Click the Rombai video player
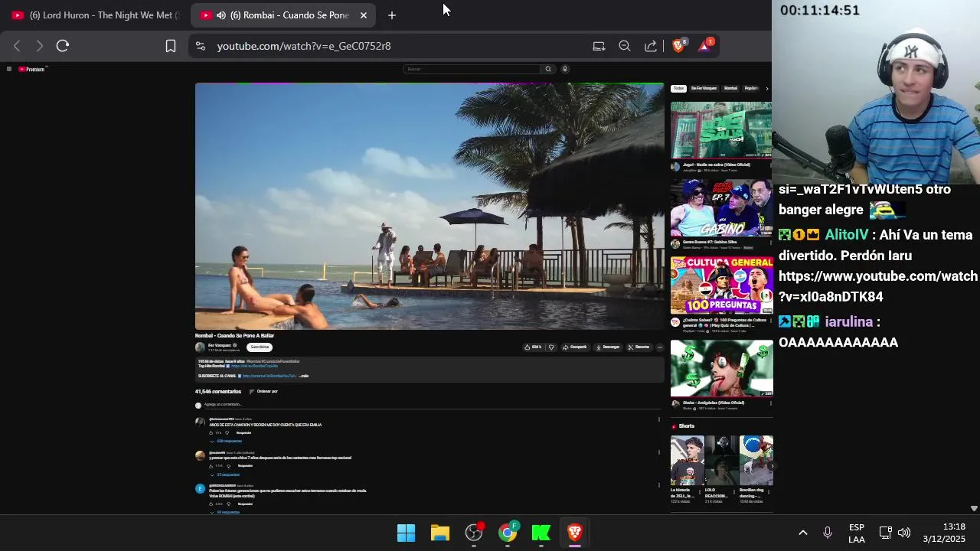 pyautogui.click(x=430, y=206)
